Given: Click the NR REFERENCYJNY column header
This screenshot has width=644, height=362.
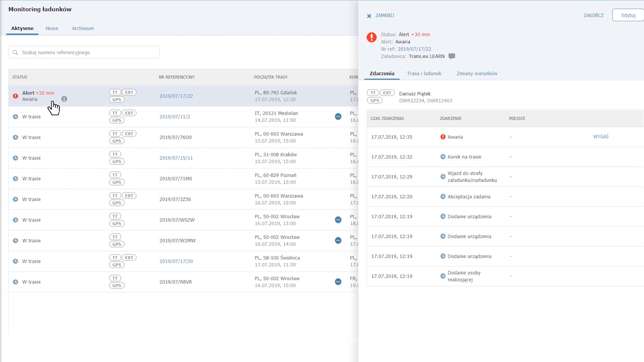Looking at the screenshot, I should [x=177, y=77].
